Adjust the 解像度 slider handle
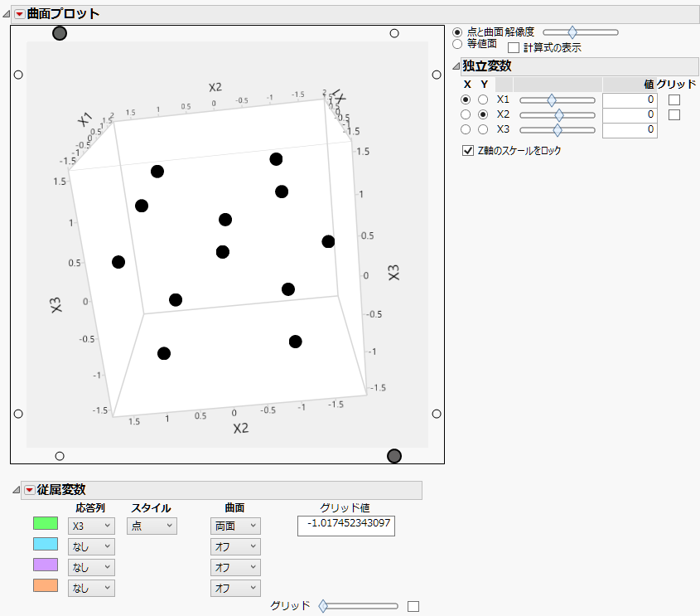Viewport: 700px width, 616px height. point(572,32)
